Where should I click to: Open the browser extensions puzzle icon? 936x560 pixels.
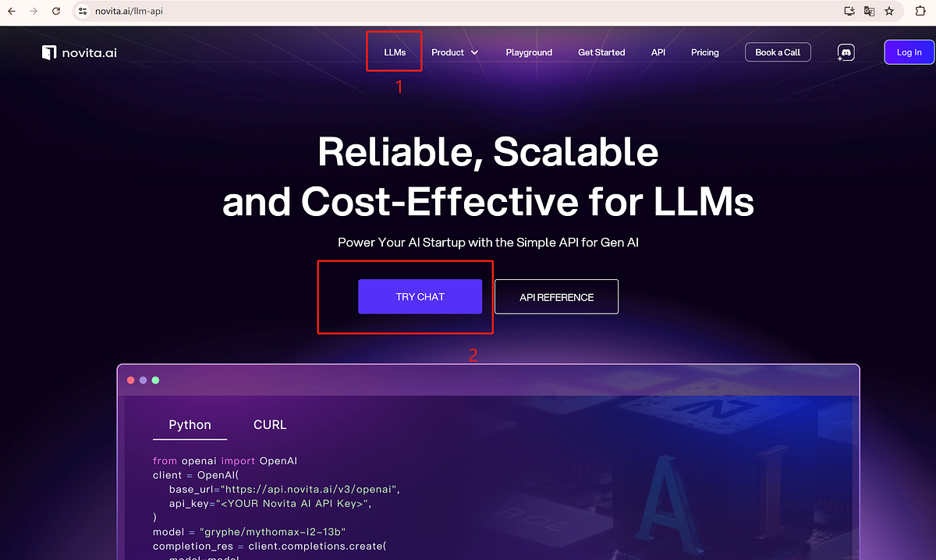(920, 12)
